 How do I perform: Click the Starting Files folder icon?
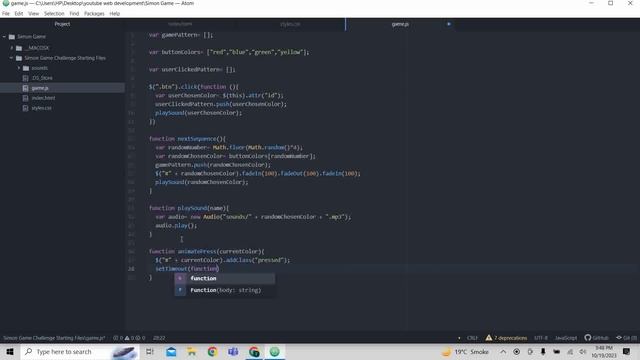[19, 58]
